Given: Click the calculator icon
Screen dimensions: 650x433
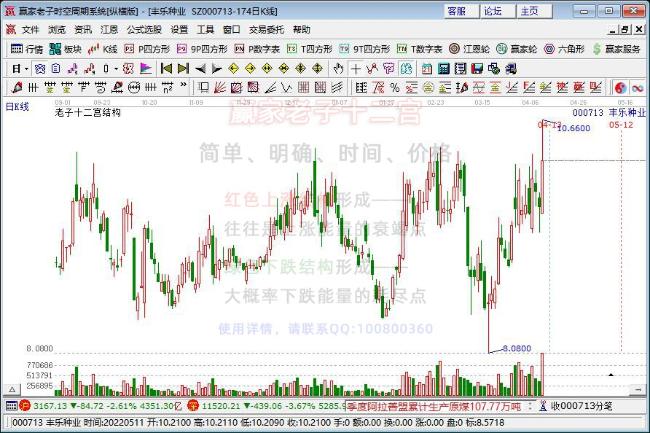Looking at the screenshot, I should (x=444, y=68).
